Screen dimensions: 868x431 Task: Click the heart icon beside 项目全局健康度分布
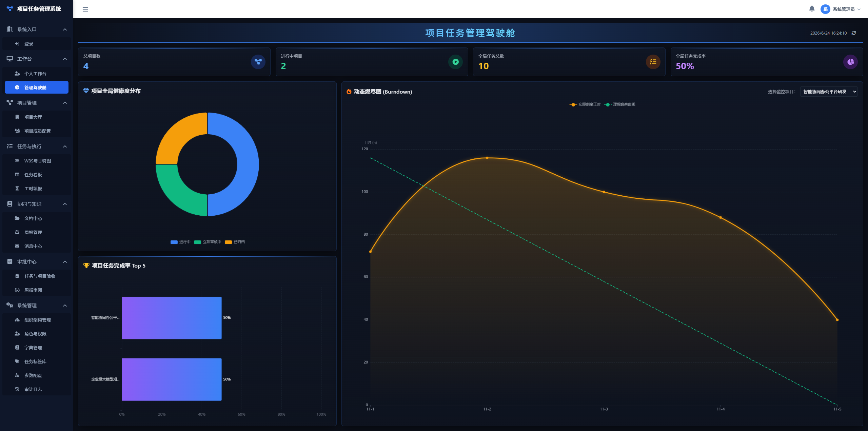click(x=86, y=91)
